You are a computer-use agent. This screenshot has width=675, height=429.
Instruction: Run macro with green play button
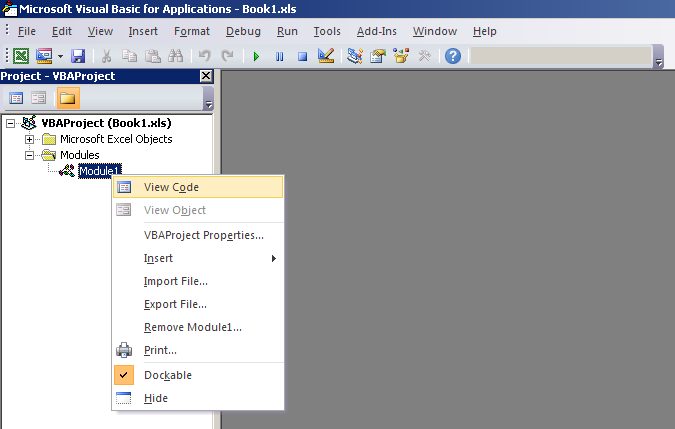pos(257,56)
